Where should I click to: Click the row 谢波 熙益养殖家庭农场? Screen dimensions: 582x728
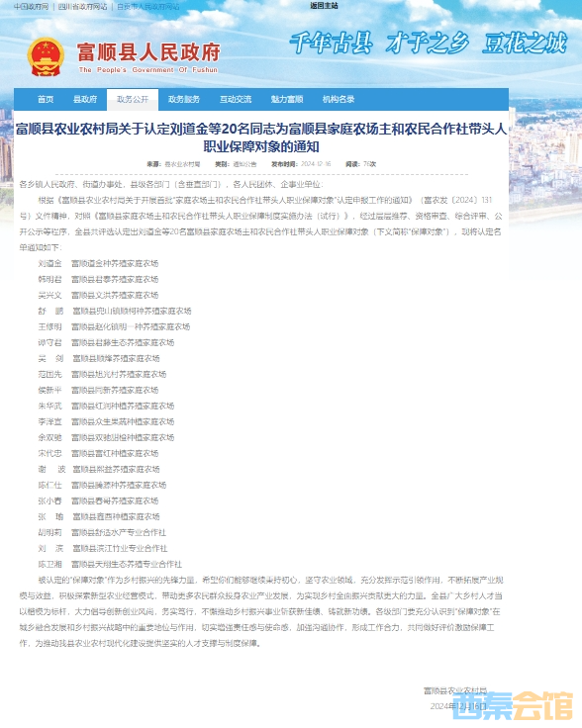pos(99,469)
